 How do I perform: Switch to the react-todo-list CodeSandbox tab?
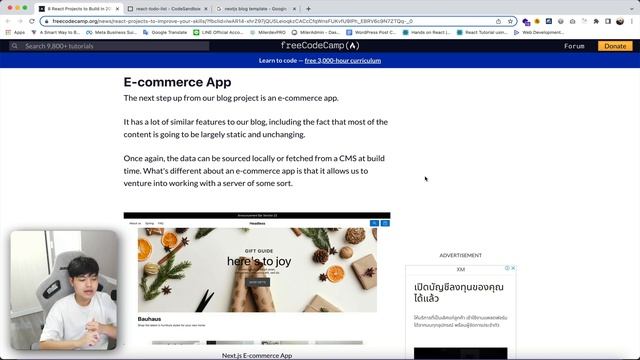[167, 9]
